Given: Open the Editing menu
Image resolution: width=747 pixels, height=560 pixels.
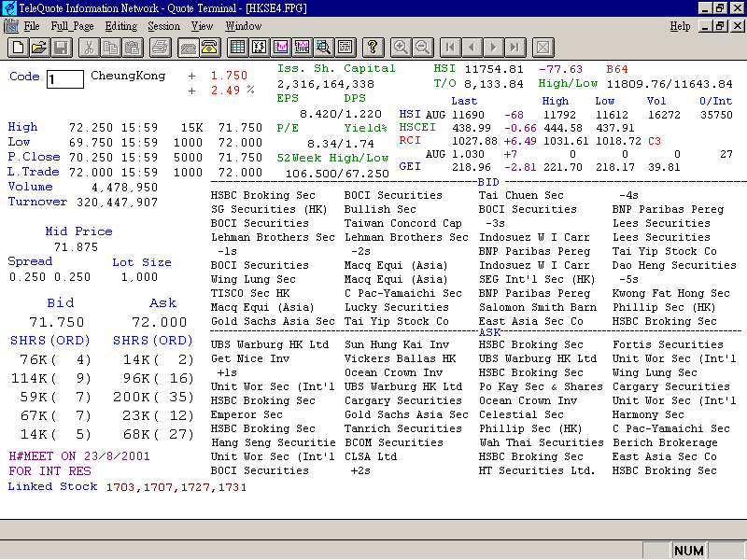Looking at the screenshot, I should (121, 26).
